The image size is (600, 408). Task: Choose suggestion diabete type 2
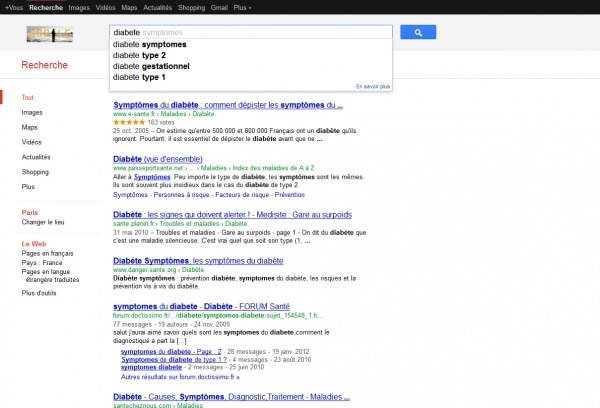(x=251, y=55)
